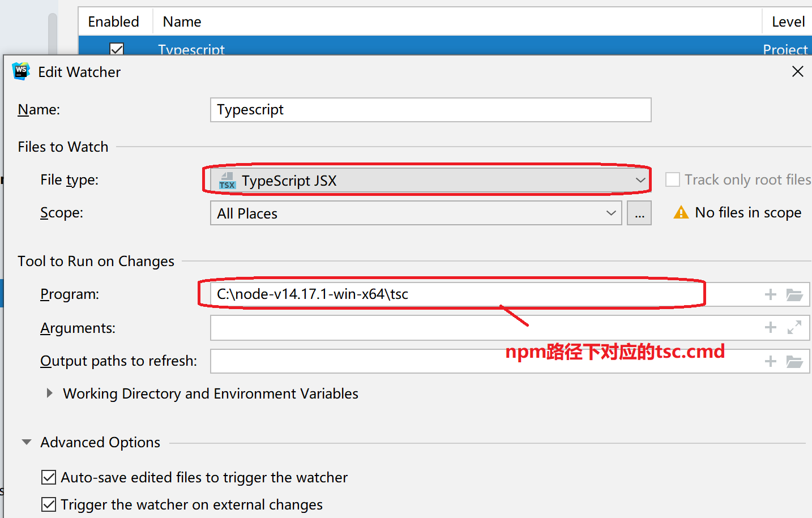Open folder browser for Program path

[794, 294]
